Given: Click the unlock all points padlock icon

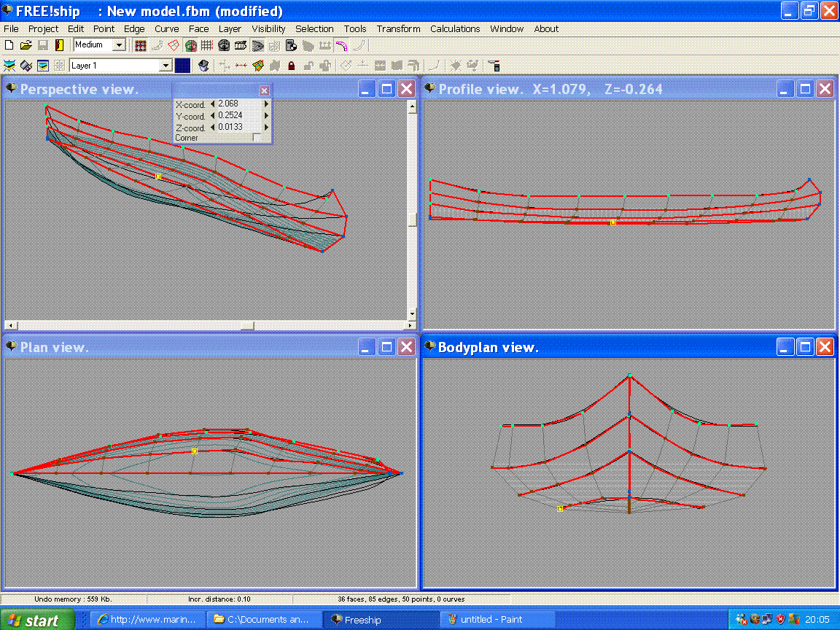Looking at the screenshot, I should tap(324, 66).
